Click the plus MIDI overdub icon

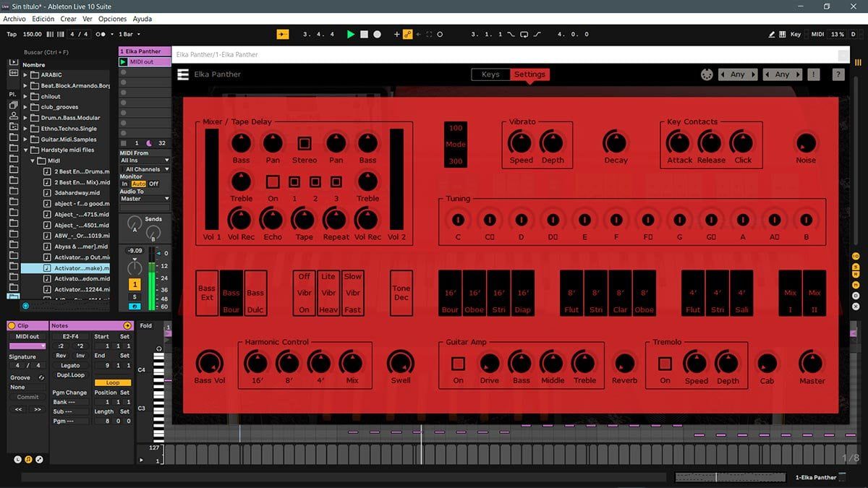396,34
